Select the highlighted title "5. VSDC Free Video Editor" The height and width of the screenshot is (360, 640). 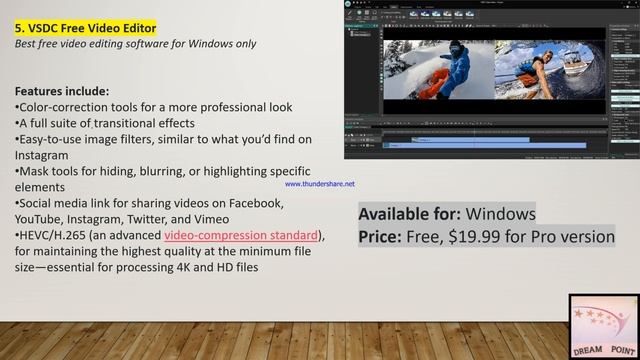coord(85,28)
